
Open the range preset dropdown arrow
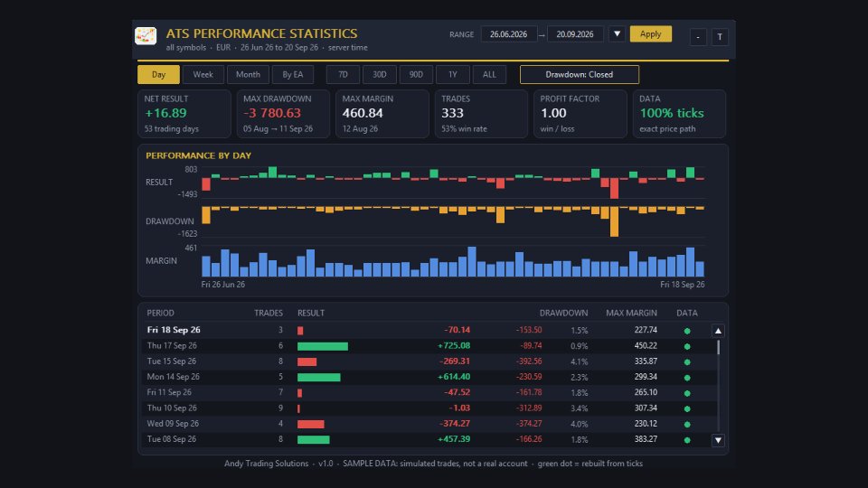617,34
